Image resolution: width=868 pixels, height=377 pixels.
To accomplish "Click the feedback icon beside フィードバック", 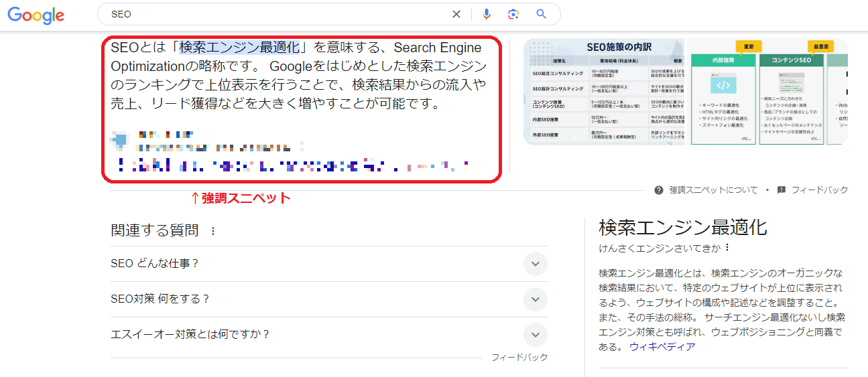I will point(782,190).
